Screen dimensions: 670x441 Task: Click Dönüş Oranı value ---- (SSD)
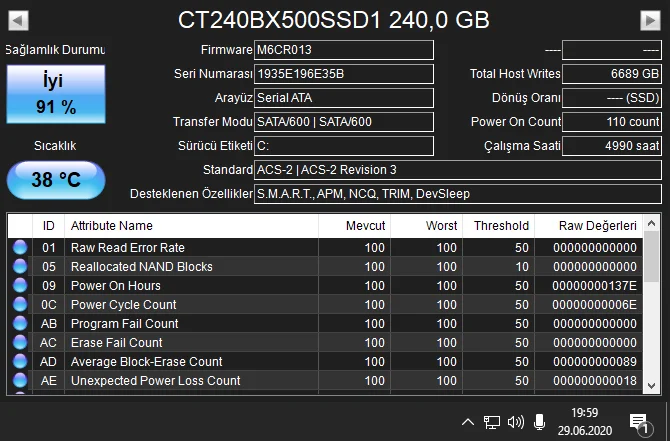point(612,98)
